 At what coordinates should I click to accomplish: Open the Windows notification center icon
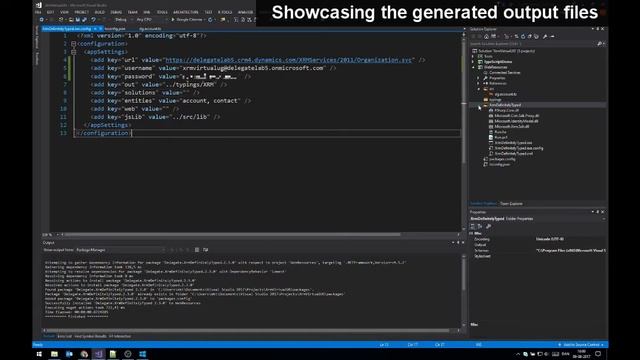click(x=598, y=354)
